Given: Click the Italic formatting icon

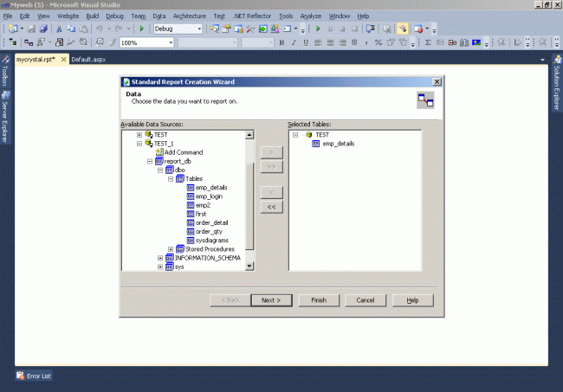Looking at the screenshot, I should point(294,42).
